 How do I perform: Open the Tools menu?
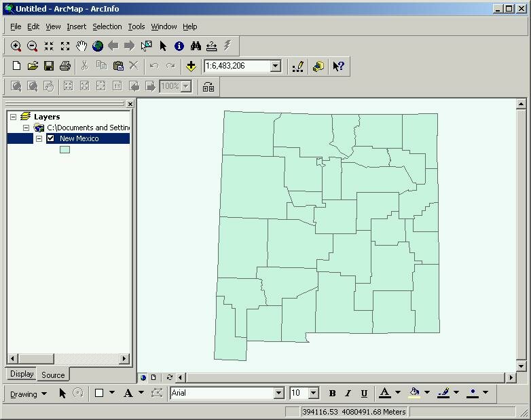(x=136, y=26)
